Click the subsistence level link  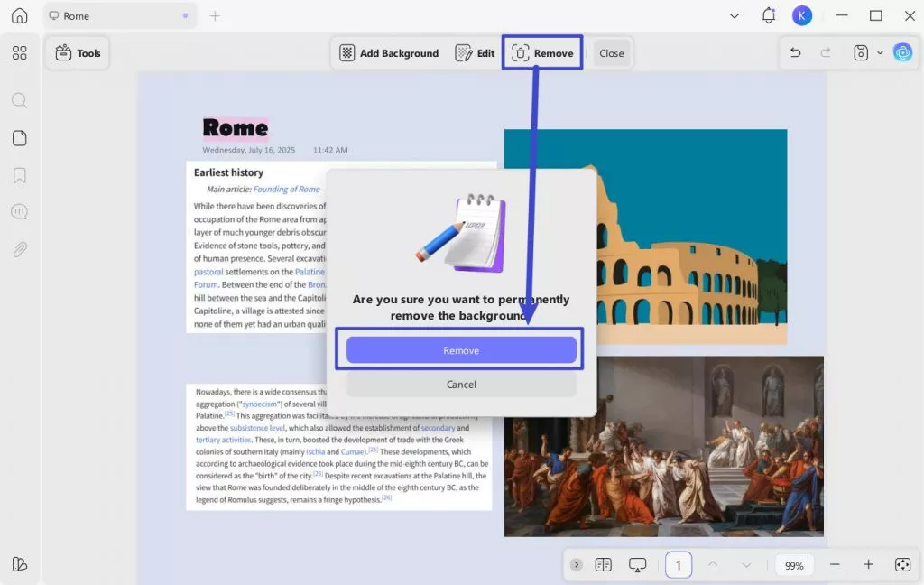(257, 428)
